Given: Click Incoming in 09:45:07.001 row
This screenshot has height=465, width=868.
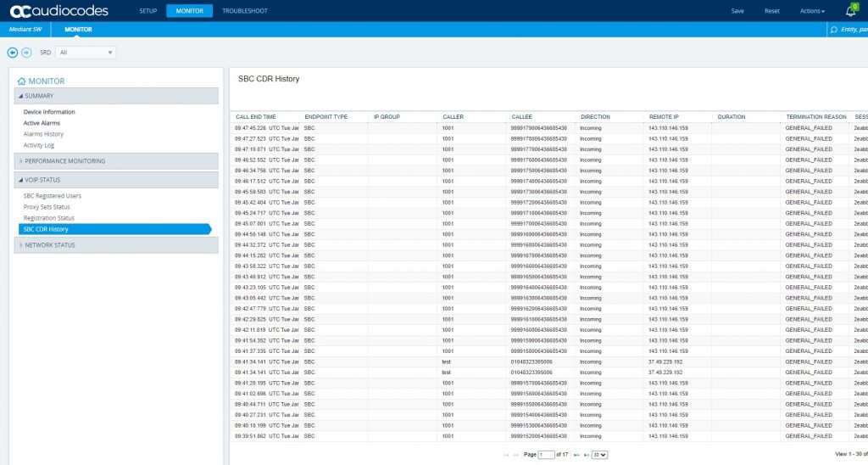Looking at the screenshot, I should pos(590,224).
